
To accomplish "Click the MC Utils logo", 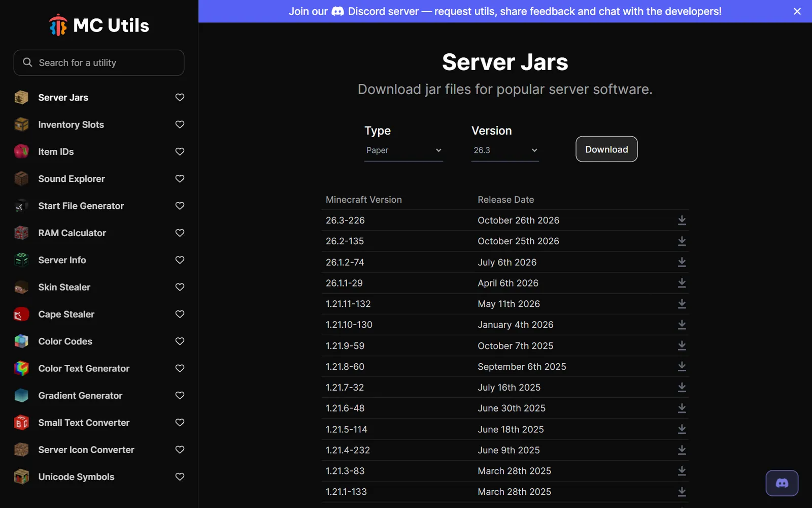I will click(x=99, y=25).
